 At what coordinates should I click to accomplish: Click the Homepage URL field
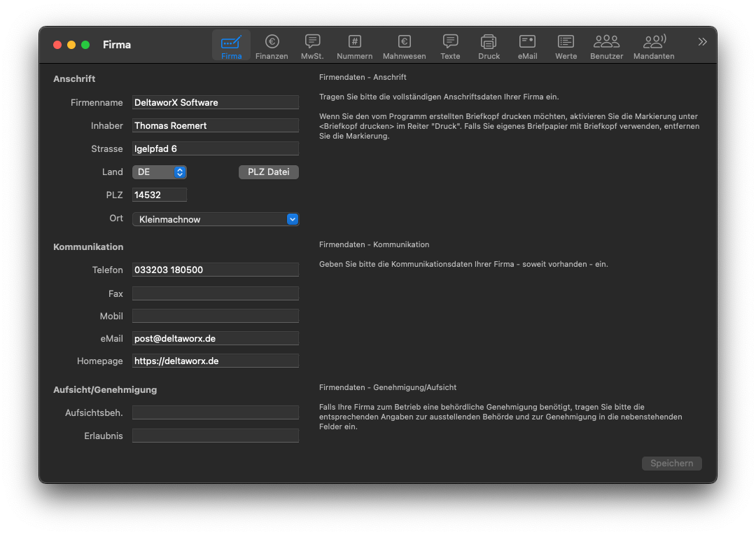[x=216, y=361]
